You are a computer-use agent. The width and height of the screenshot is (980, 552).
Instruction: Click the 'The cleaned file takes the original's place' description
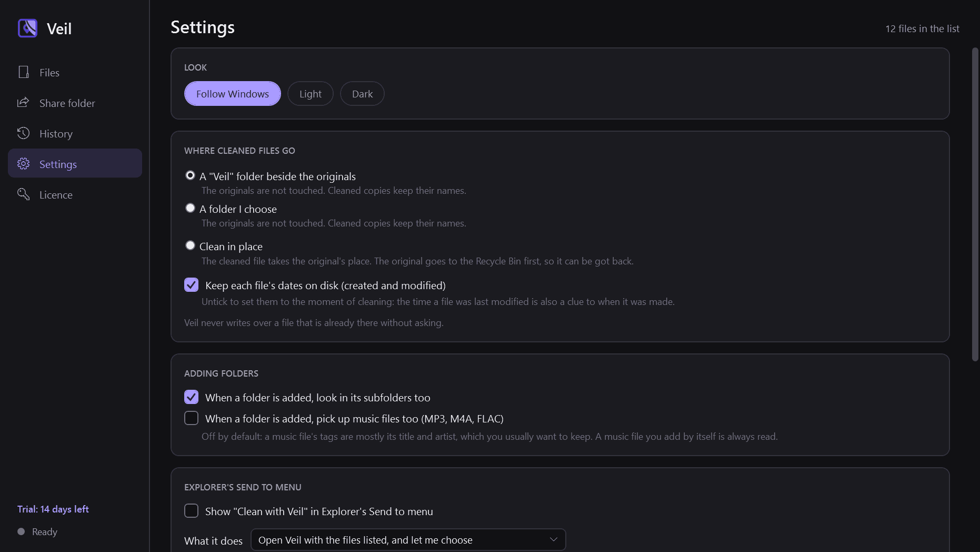coord(417,261)
